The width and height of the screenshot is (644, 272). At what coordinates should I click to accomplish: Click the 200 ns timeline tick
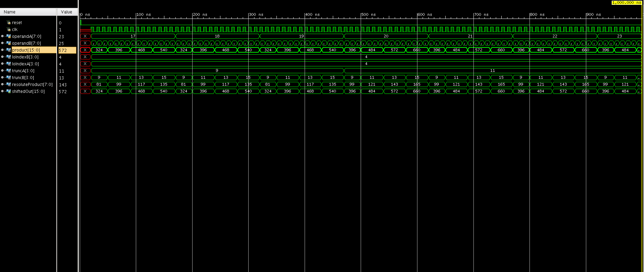[200, 14]
